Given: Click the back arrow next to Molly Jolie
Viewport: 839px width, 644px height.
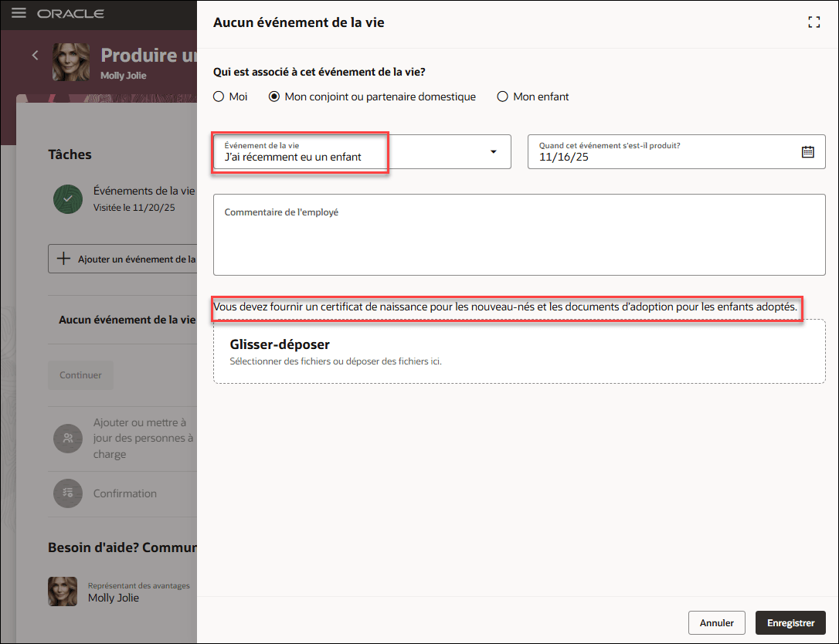Looking at the screenshot, I should tap(35, 56).
